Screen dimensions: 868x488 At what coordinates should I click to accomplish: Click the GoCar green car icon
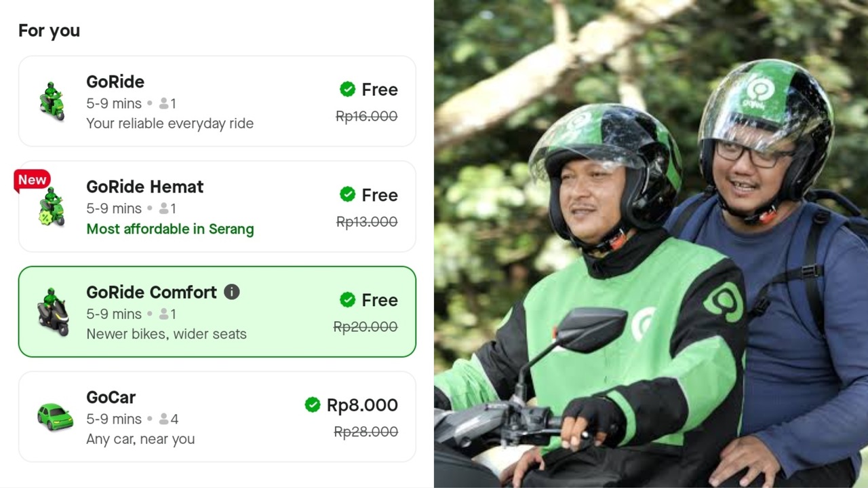(x=55, y=417)
